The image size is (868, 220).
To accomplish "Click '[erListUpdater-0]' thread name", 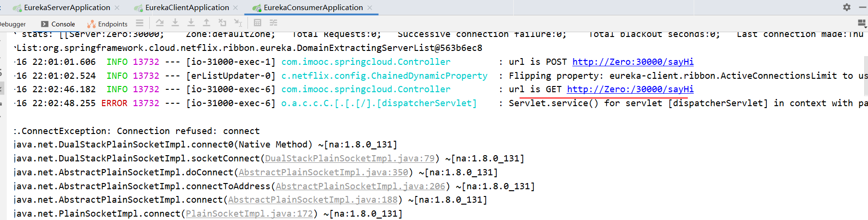I will pyautogui.click(x=231, y=76).
